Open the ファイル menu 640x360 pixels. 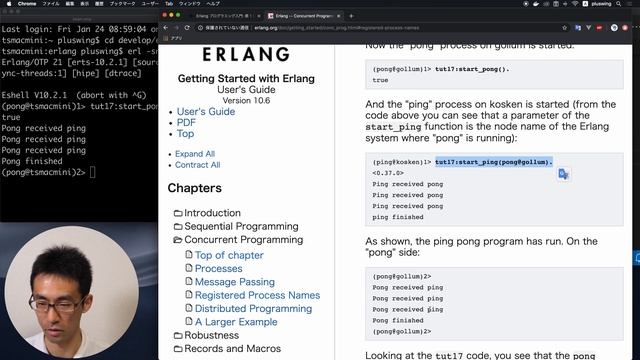click(51, 4)
